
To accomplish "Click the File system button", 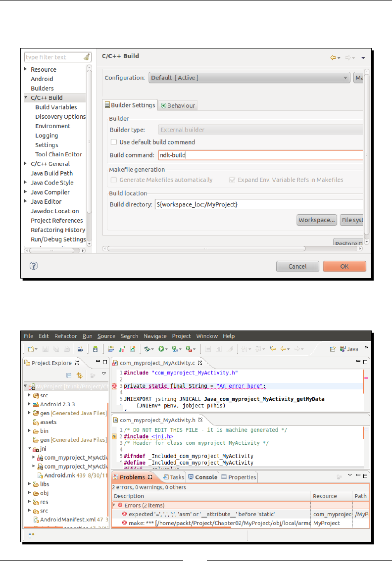I will (x=351, y=220).
